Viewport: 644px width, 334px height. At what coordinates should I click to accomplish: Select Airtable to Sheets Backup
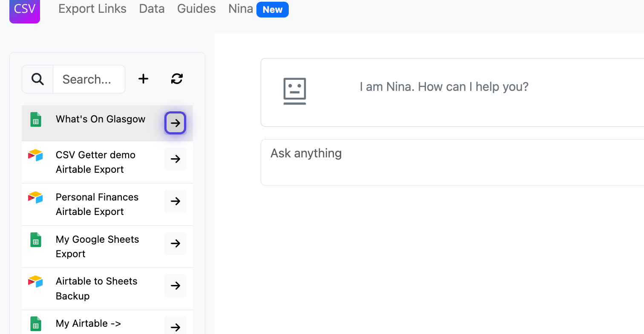pos(97,288)
